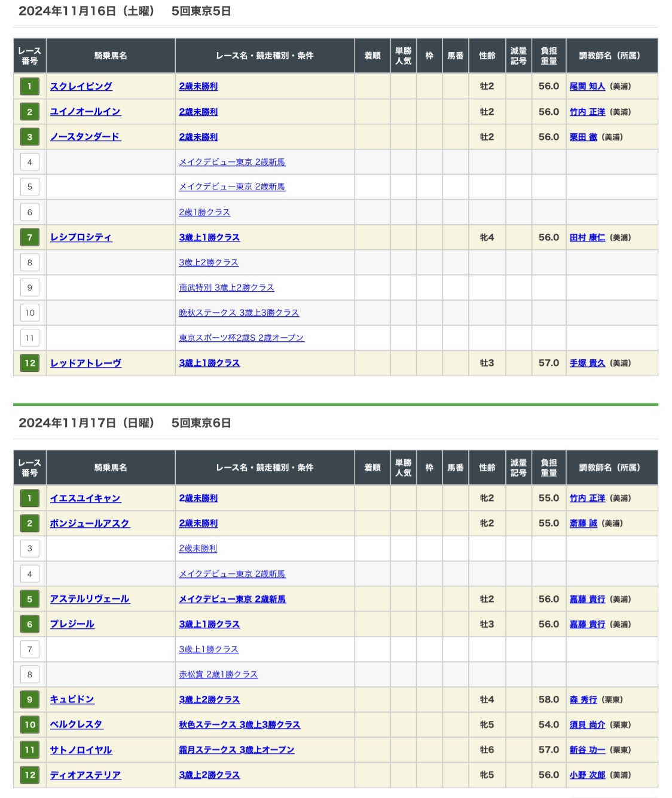The width and height of the screenshot is (672, 798).
Task: Click green race badge 7 beside レシプロシティ
Action: (30, 237)
